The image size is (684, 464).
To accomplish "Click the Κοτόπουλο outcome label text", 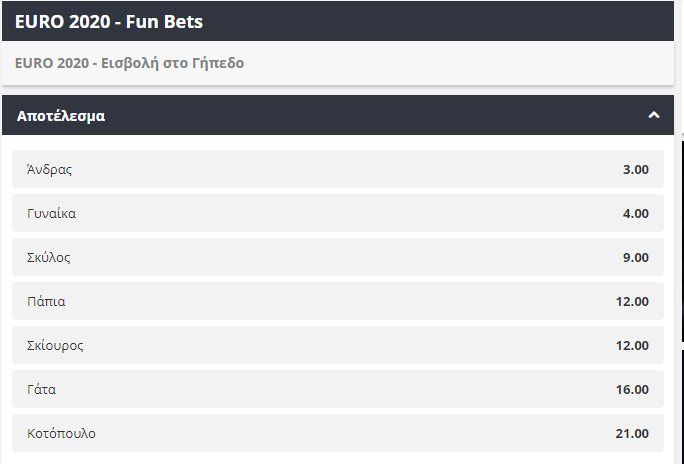I will (x=61, y=433).
